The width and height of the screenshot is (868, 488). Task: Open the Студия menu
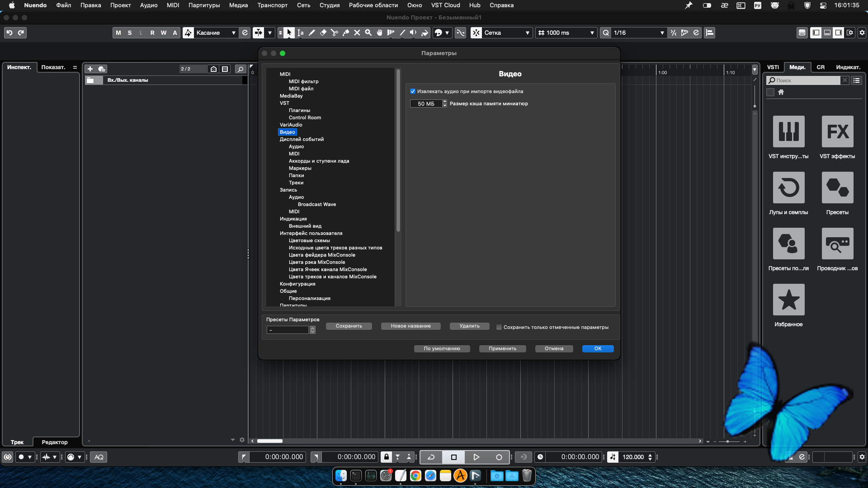[x=330, y=5]
